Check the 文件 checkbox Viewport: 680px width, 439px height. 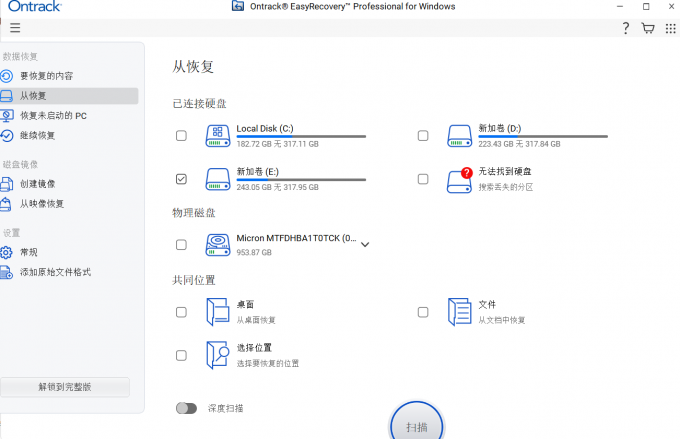[423, 312]
